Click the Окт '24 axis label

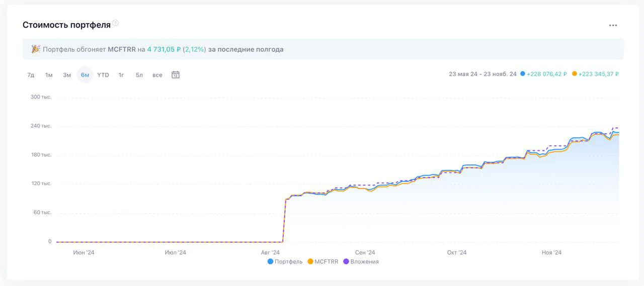click(457, 252)
